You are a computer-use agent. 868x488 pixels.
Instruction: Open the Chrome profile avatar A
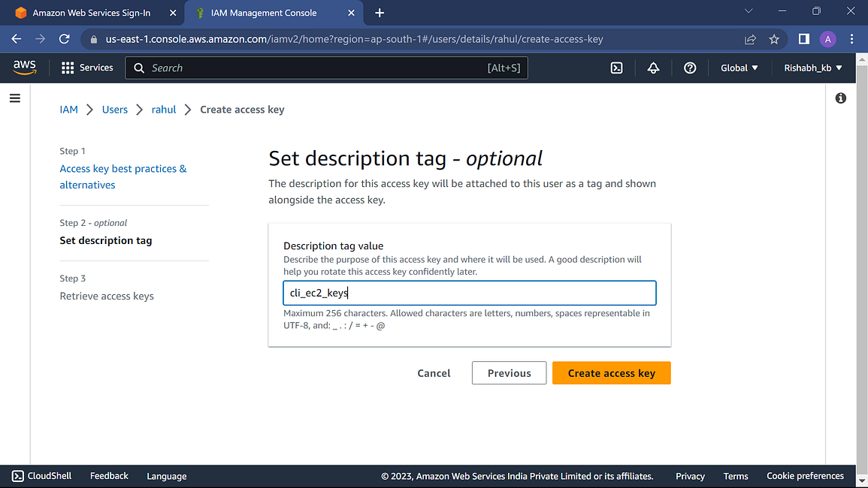[x=827, y=39]
